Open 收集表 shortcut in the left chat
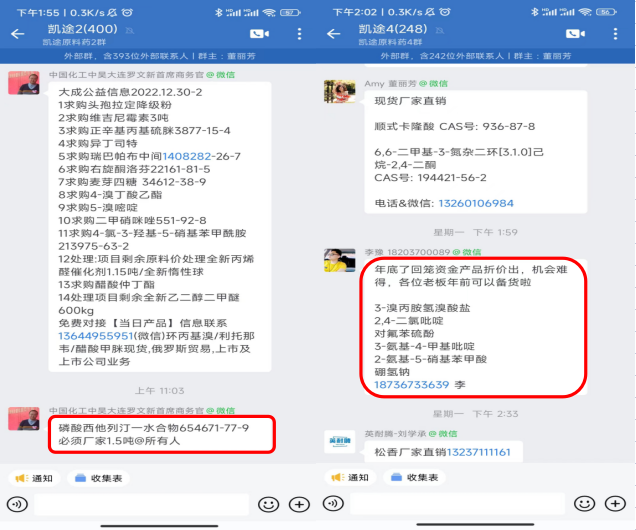Image resolution: width=636 pixels, height=530 pixels. pos(99,479)
